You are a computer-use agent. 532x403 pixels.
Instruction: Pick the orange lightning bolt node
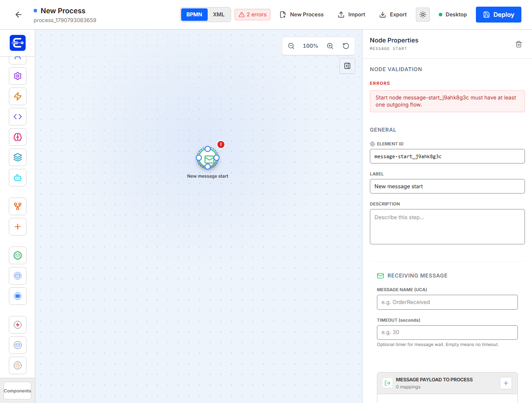tap(18, 96)
